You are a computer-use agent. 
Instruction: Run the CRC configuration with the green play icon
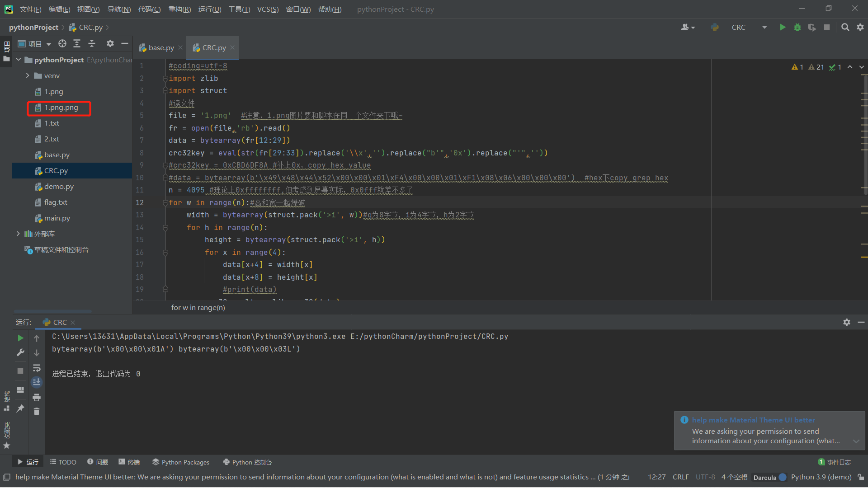click(x=783, y=27)
